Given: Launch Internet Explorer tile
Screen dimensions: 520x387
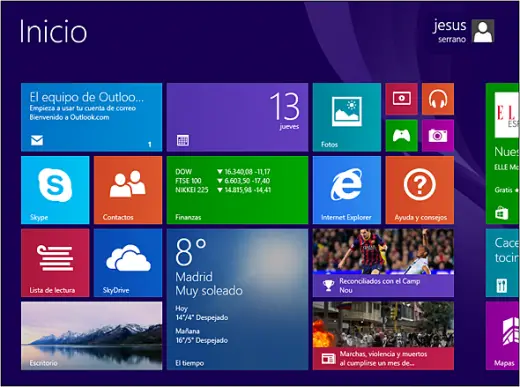Looking at the screenshot, I should pos(347,190).
